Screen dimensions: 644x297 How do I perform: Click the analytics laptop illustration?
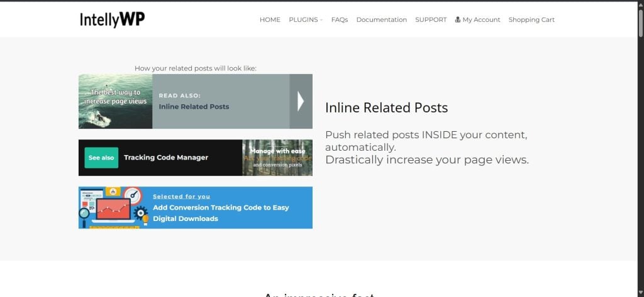(x=111, y=207)
